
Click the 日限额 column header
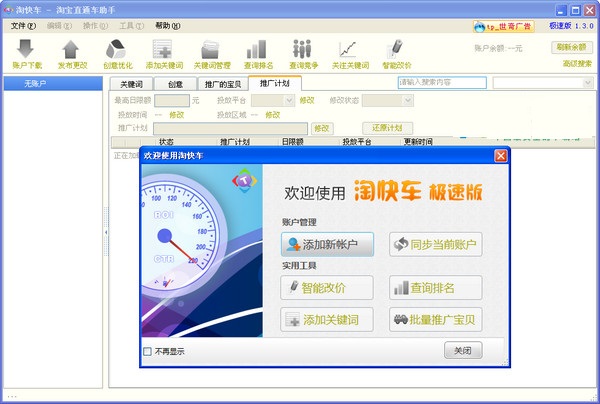click(293, 142)
